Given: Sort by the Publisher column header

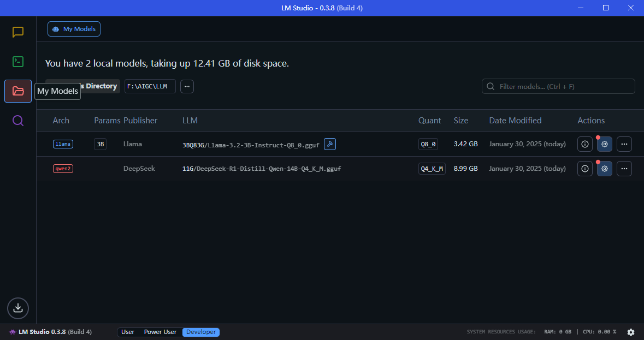Looking at the screenshot, I should click(x=140, y=121).
